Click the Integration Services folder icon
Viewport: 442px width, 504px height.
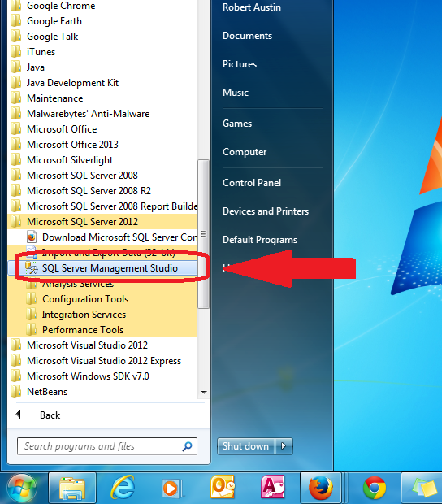[32, 315]
